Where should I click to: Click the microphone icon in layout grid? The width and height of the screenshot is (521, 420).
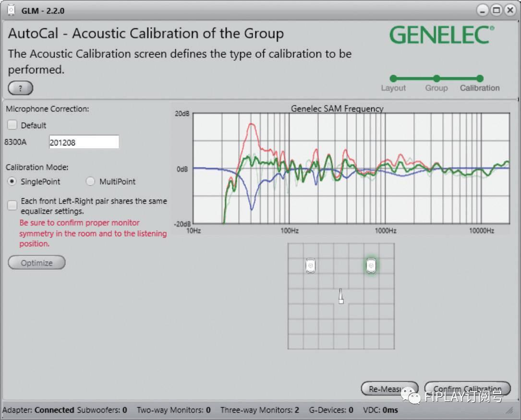[x=341, y=296]
